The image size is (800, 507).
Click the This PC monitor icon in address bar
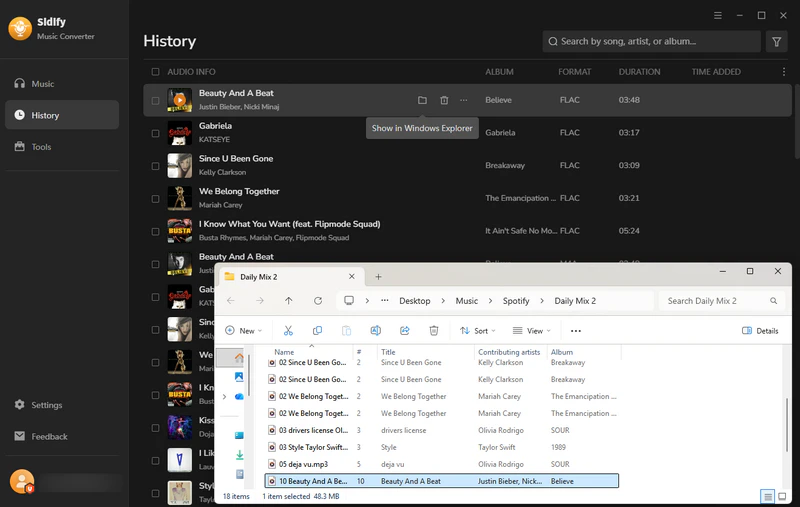(349, 300)
